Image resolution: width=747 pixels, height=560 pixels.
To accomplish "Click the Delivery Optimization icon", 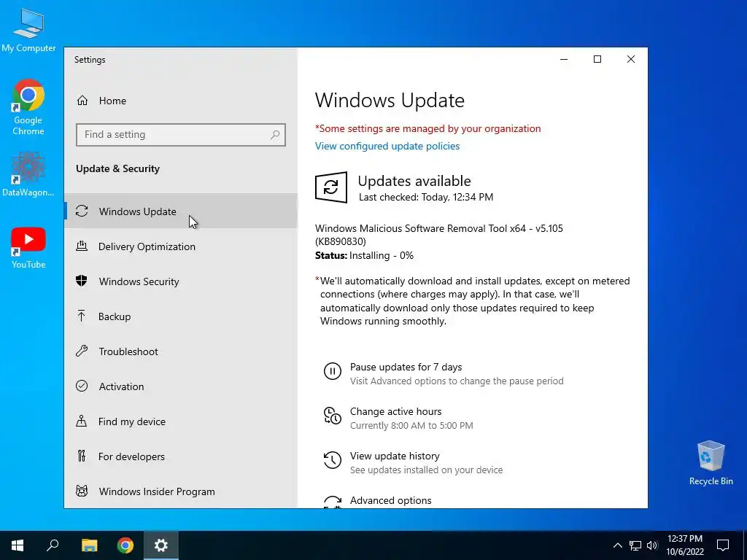I will point(82,246).
